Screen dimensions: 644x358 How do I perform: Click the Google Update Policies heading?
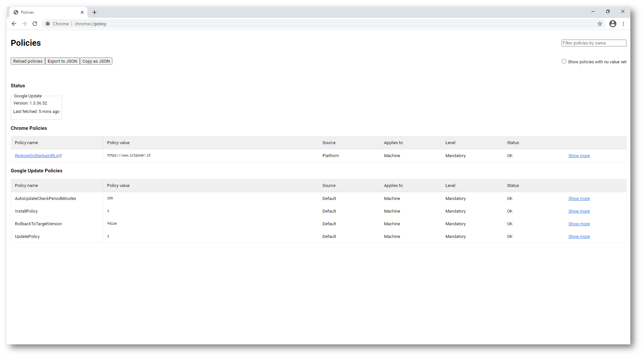(x=36, y=171)
